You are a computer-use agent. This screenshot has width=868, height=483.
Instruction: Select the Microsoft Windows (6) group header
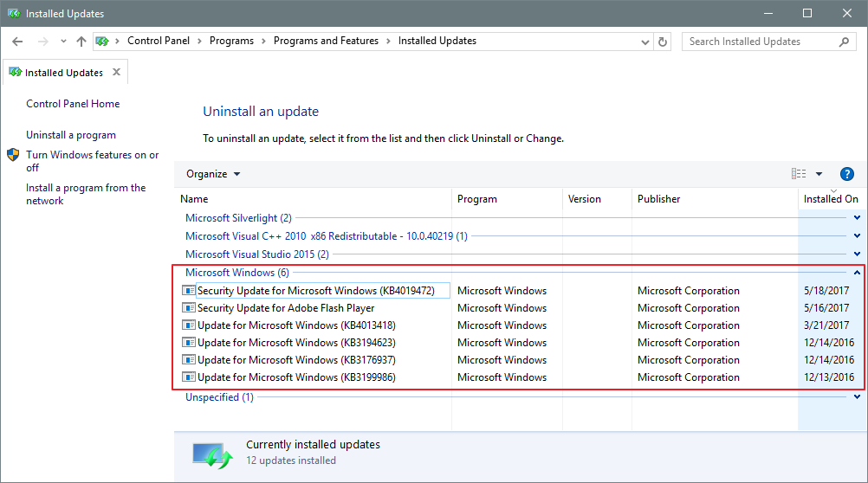click(237, 273)
